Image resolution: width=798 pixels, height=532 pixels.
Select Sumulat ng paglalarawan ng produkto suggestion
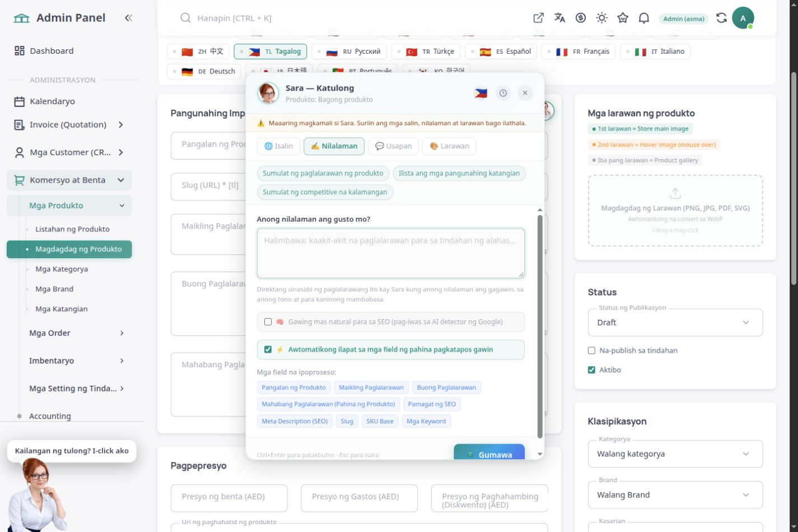(323, 173)
